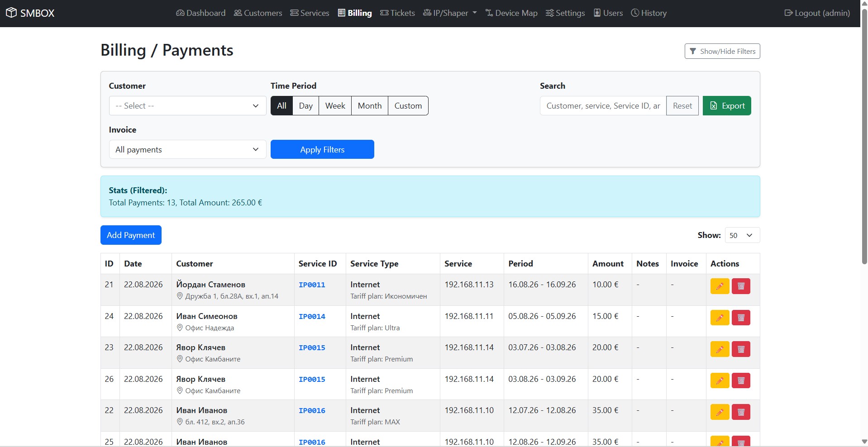Viewport: 868px width, 447px height.
Task: Click IP address 192.168.11.13
Action: (x=469, y=285)
